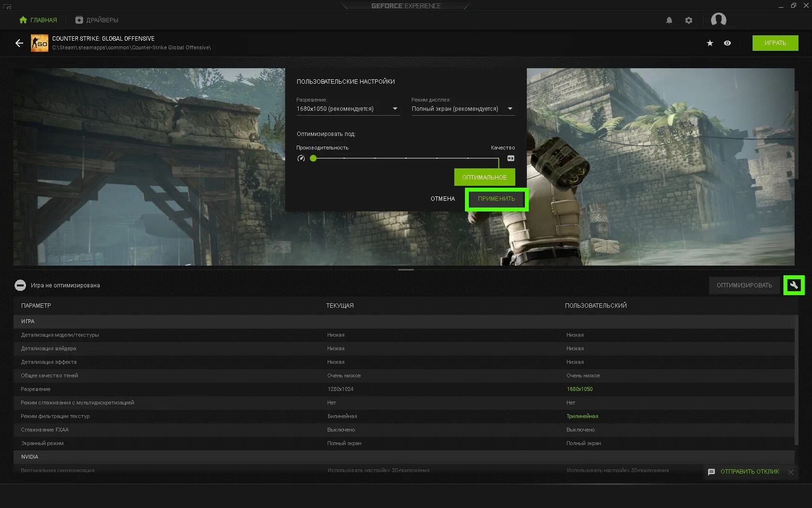Viewport: 812px width, 508px height.
Task: Click the feedback chat bubble icon
Action: tap(711, 472)
